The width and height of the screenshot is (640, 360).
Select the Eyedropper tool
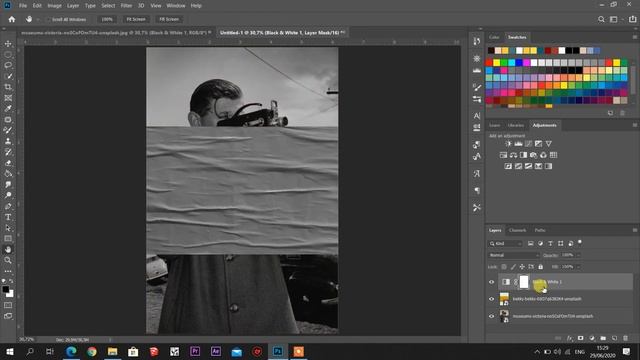pyautogui.click(x=8, y=109)
